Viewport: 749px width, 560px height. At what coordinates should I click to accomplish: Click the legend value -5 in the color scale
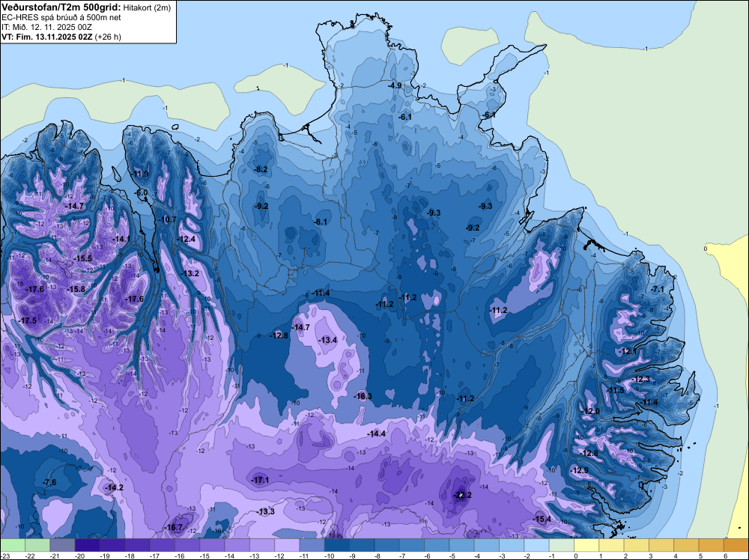click(x=452, y=556)
